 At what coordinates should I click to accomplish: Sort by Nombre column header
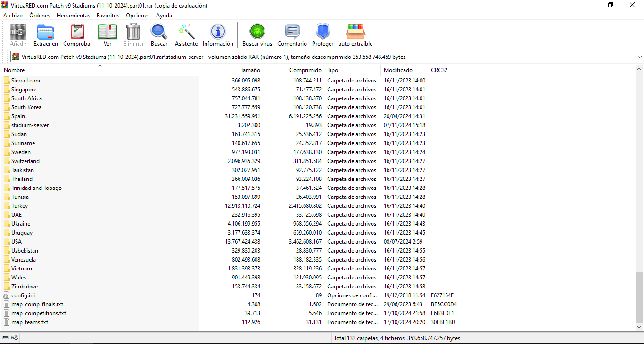point(99,70)
